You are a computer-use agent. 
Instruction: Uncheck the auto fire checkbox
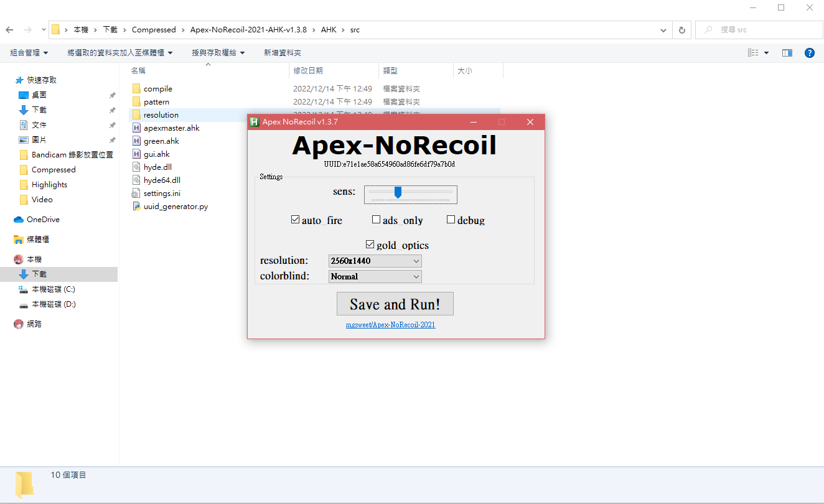(295, 219)
